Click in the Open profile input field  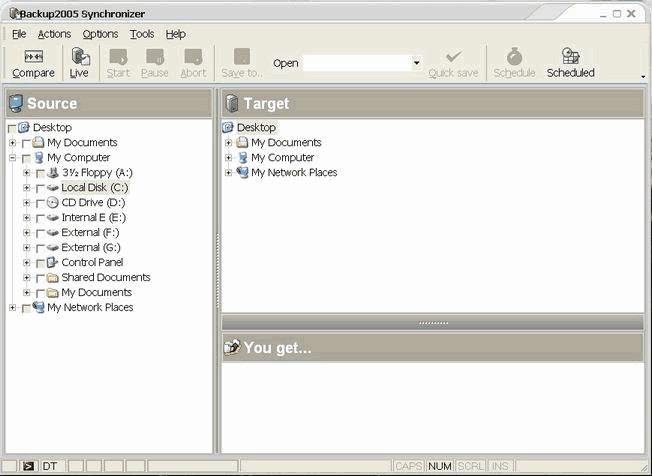coord(358,63)
